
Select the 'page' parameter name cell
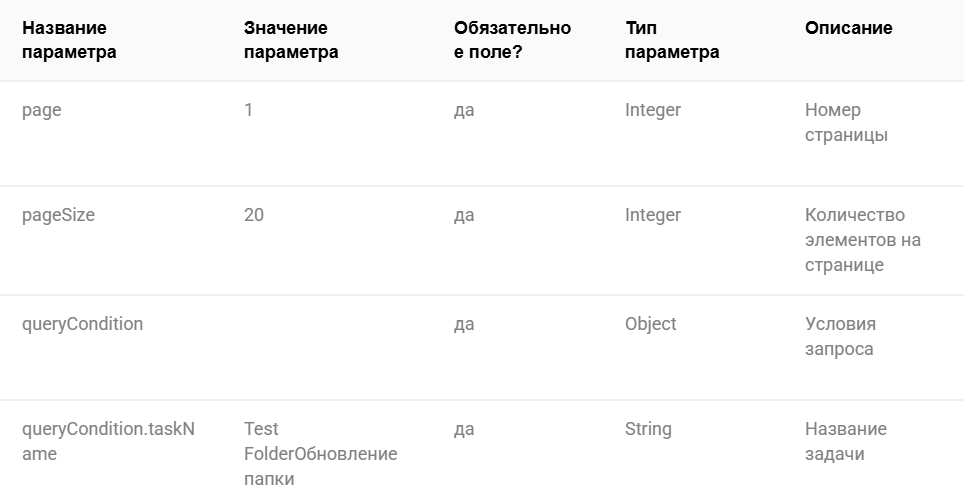(42, 111)
